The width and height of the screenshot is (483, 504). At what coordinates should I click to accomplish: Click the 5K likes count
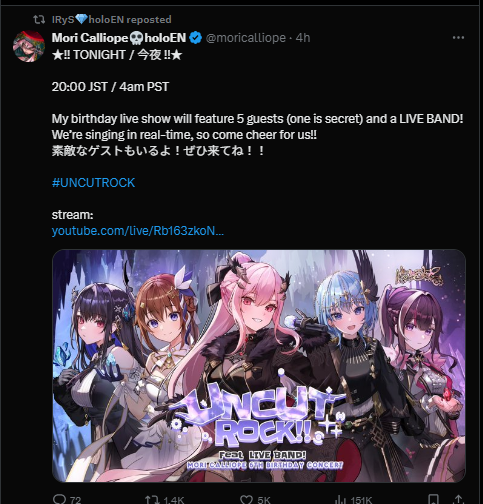click(x=264, y=500)
